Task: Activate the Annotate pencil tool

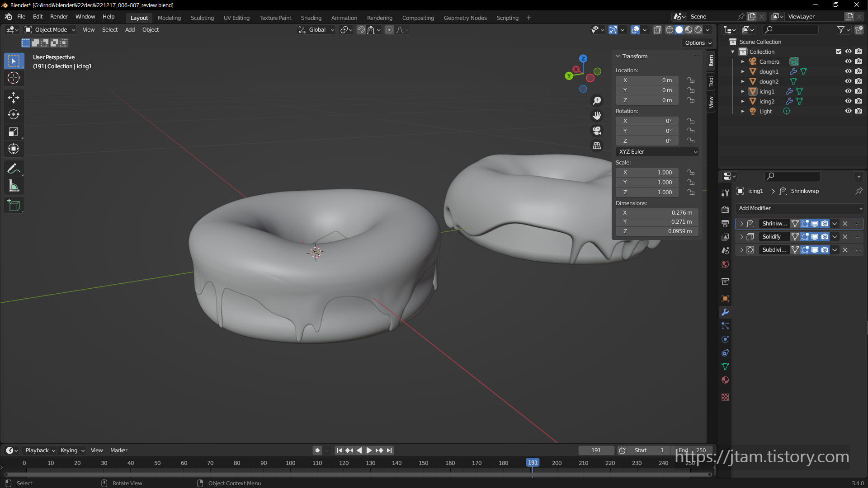Action: tap(14, 169)
